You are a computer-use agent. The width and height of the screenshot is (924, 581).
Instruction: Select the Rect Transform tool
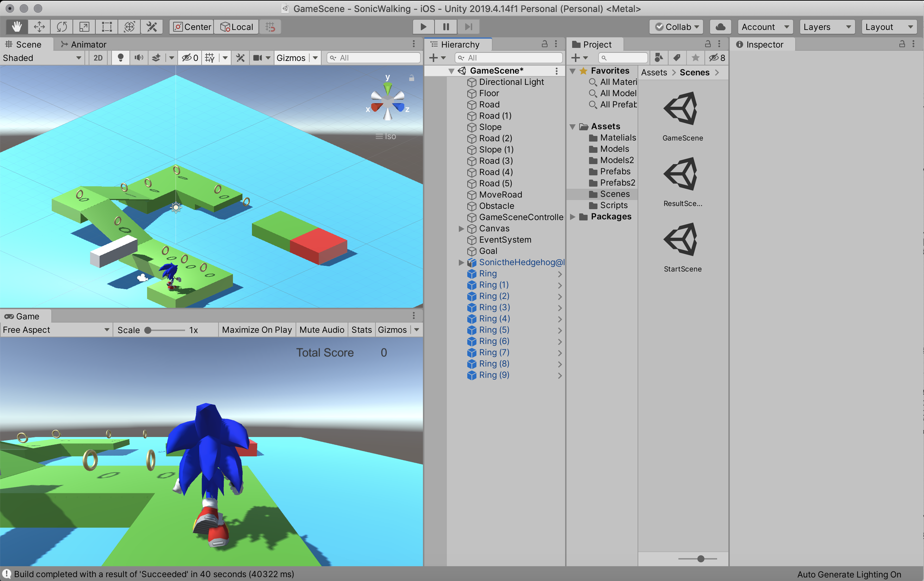pyautogui.click(x=107, y=27)
